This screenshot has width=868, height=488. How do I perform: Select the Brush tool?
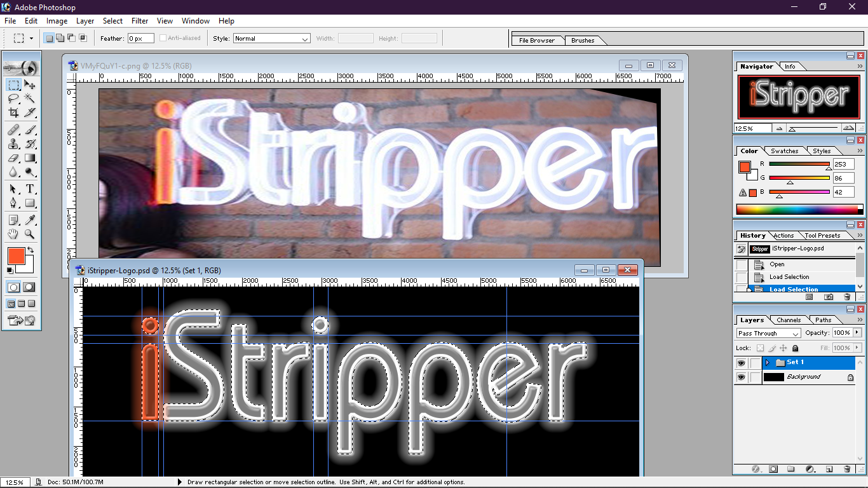[x=30, y=130]
